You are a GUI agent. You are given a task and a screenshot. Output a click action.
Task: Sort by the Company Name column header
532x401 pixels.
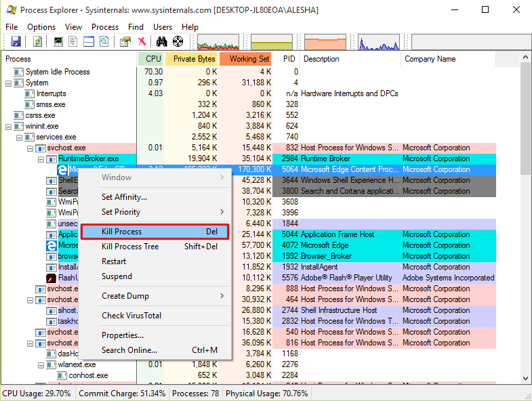pyautogui.click(x=448, y=59)
